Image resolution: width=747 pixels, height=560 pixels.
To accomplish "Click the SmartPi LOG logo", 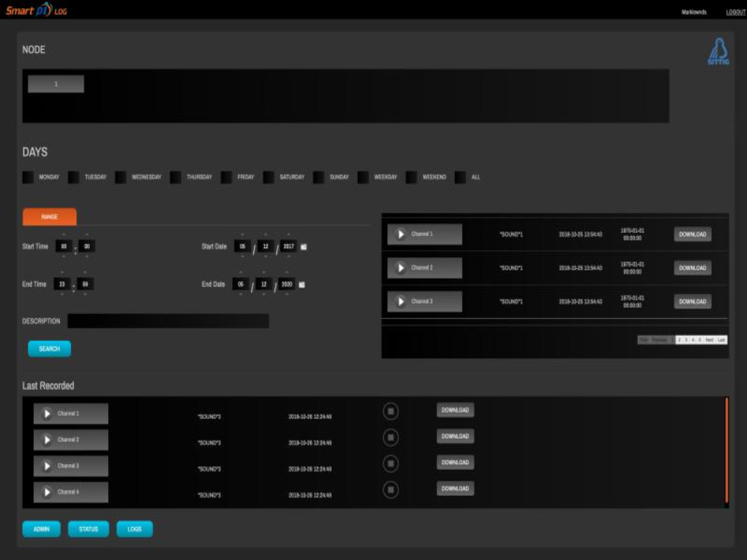I will [x=36, y=10].
